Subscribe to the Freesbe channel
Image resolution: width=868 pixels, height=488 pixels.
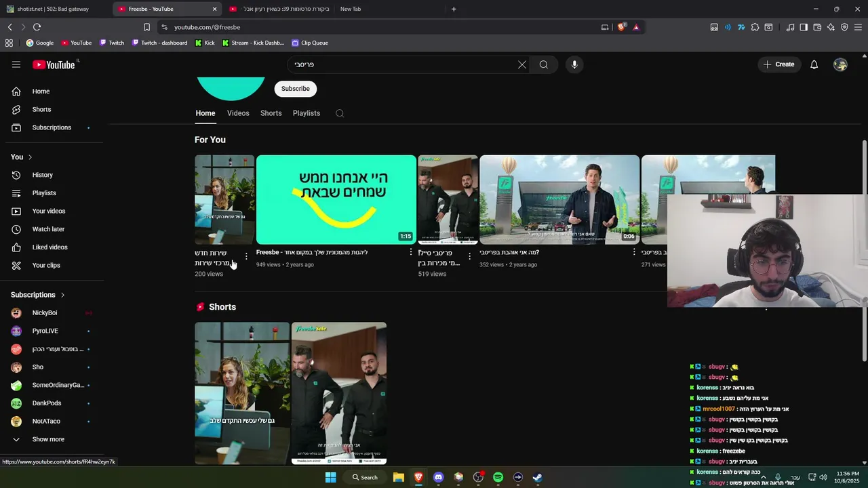pyautogui.click(x=295, y=89)
